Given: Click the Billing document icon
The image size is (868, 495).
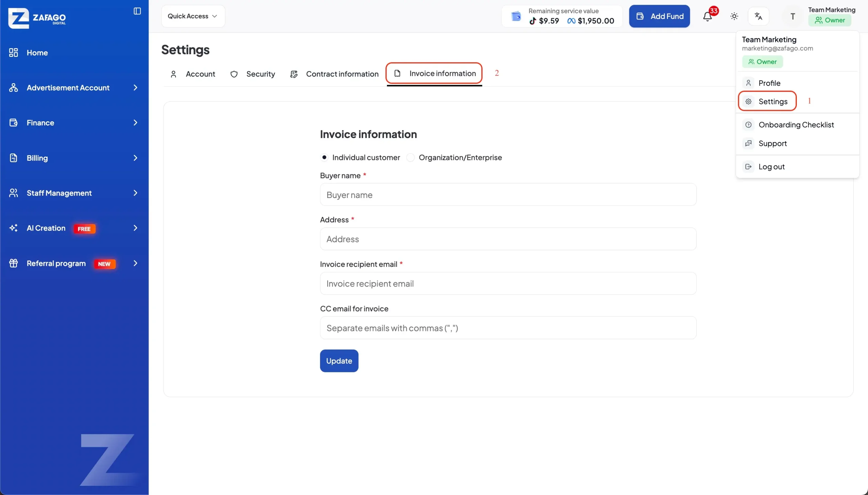Looking at the screenshot, I should click(13, 158).
